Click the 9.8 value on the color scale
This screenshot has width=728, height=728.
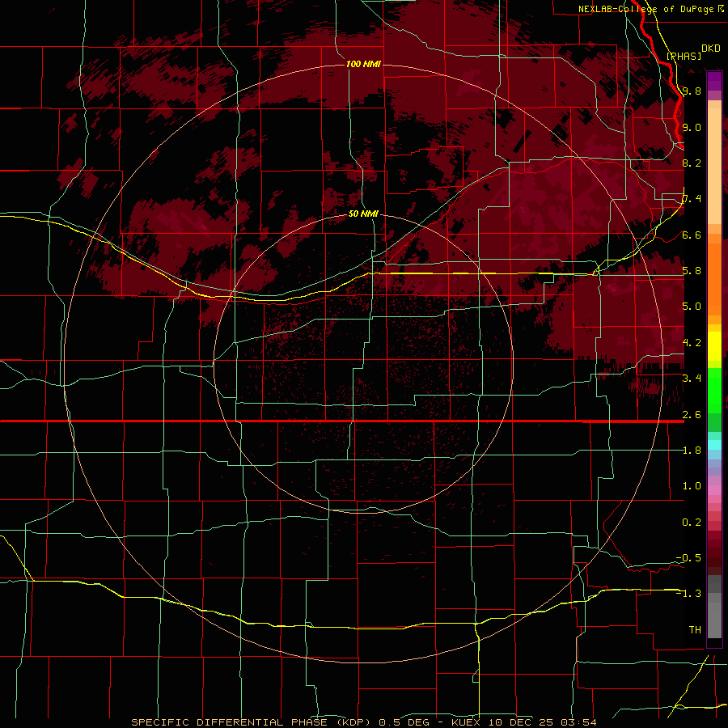692,91
